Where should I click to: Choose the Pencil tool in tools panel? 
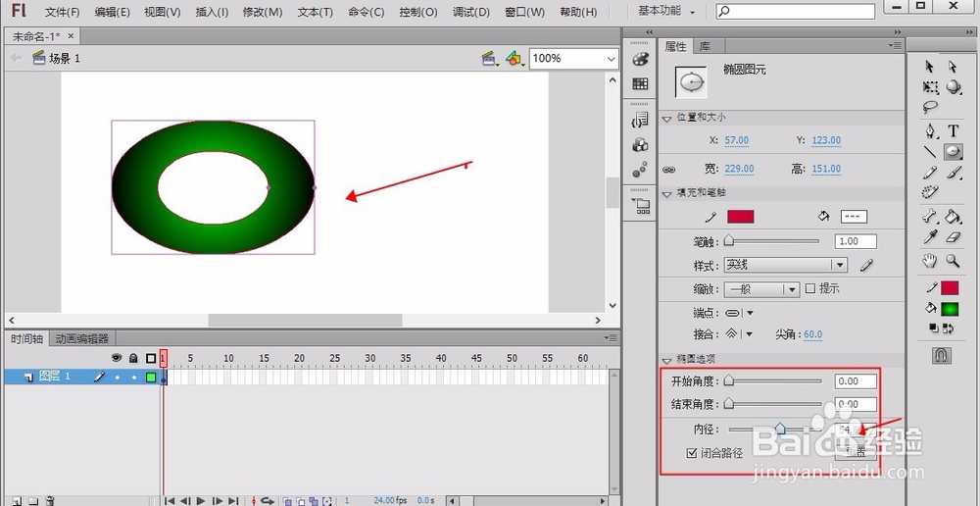point(930,172)
